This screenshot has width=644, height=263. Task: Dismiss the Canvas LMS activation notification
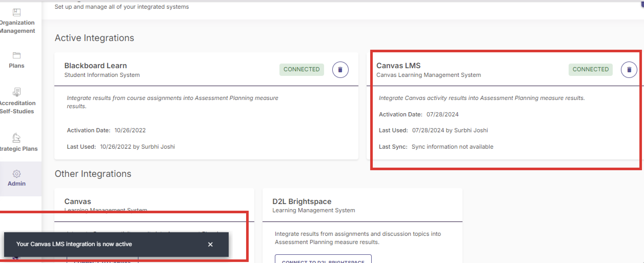(210, 245)
